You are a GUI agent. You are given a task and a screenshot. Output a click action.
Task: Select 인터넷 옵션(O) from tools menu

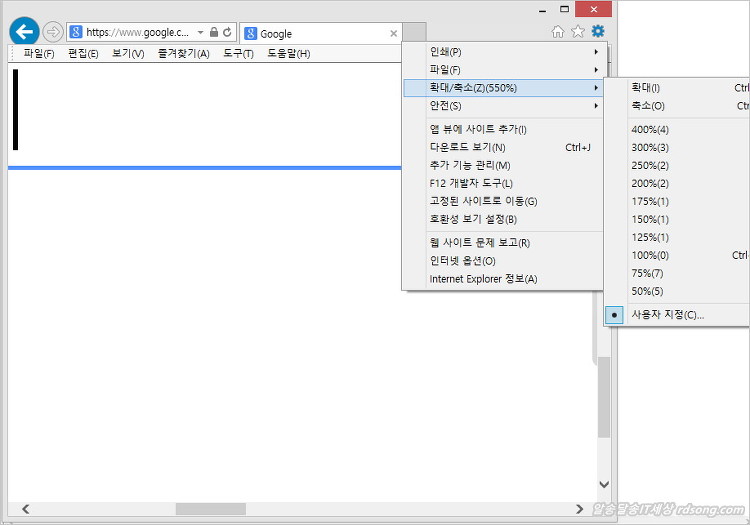click(462, 261)
